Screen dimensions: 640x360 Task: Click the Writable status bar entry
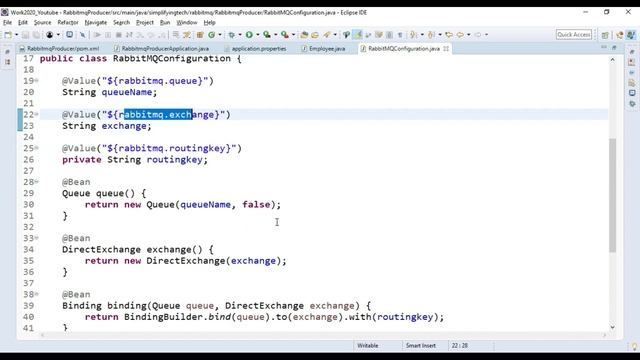368,345
